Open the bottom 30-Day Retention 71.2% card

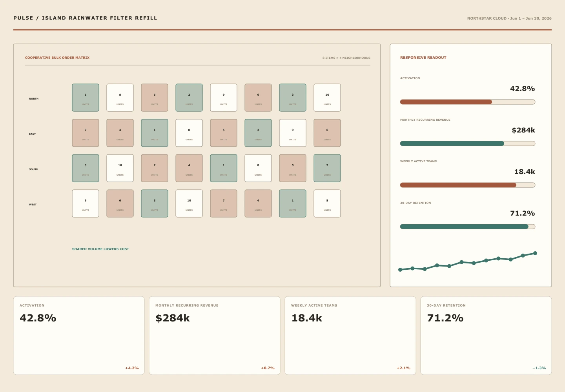486,336
